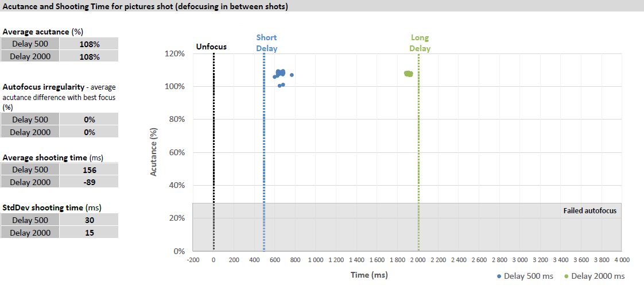Click the 156 average shooting time value
The image size is (644, 292).
point(89,170)
